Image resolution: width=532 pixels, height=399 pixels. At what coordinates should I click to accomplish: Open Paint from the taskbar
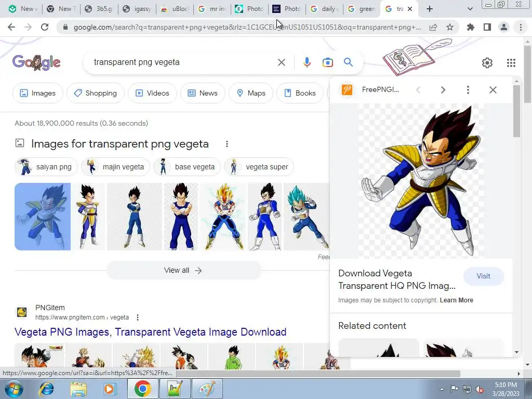coord(207,389)
